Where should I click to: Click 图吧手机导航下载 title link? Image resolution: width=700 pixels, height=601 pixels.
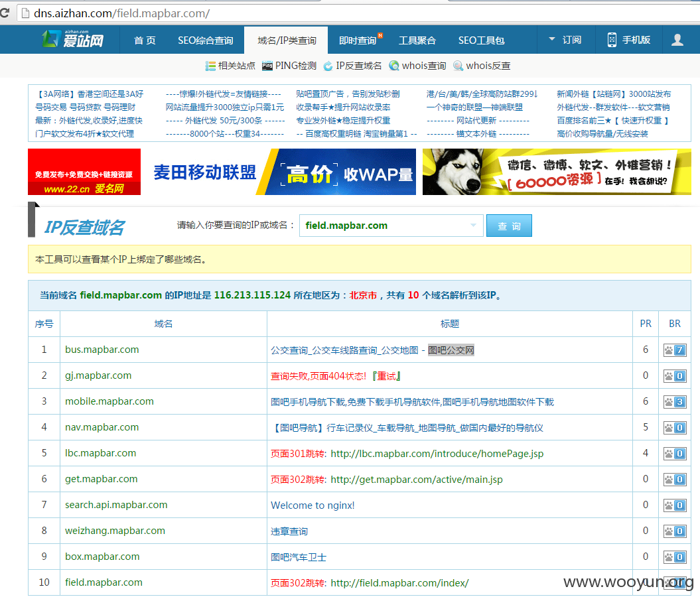[412, 402]
